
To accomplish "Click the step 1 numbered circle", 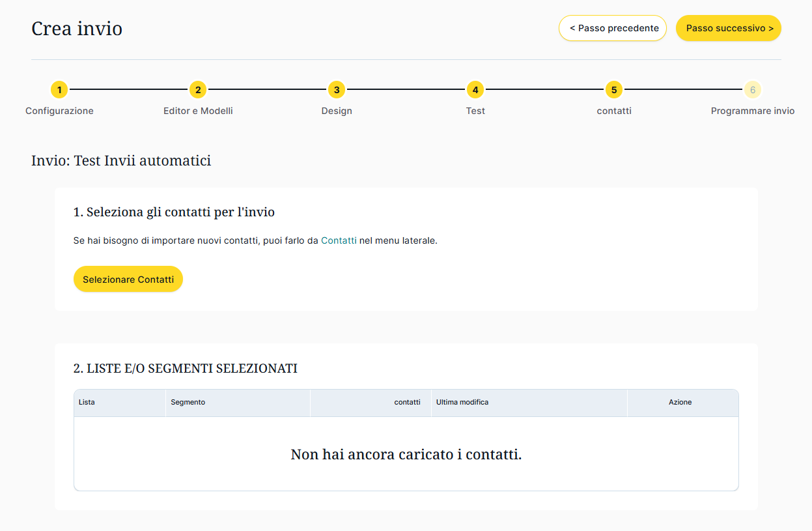I will coord(59,89).
